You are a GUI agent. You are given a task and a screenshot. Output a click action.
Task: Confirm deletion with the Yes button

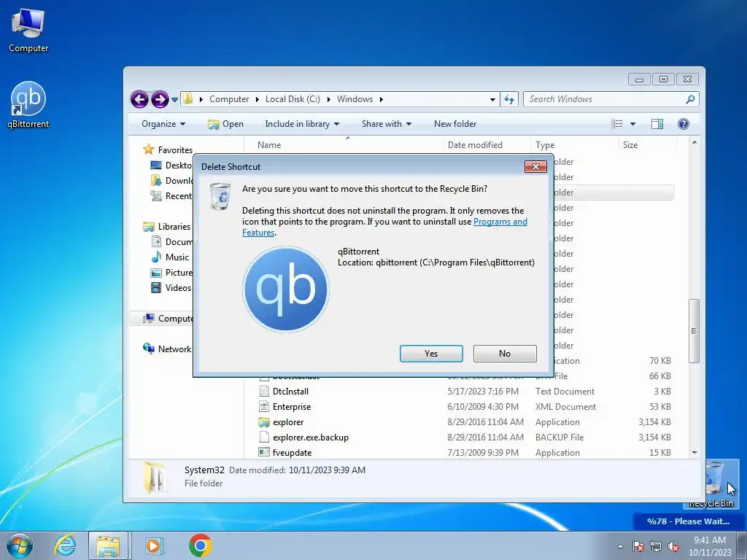[x=431, y=354]
